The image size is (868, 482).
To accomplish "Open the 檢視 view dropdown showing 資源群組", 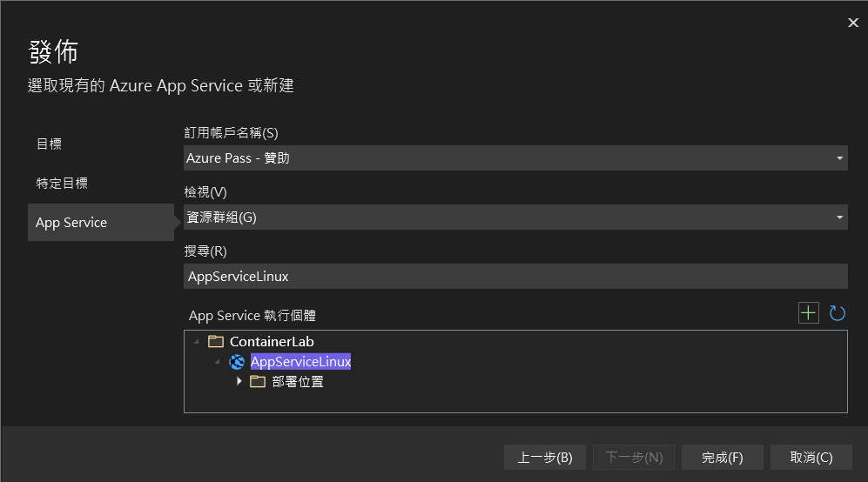I will click(515, 218).
